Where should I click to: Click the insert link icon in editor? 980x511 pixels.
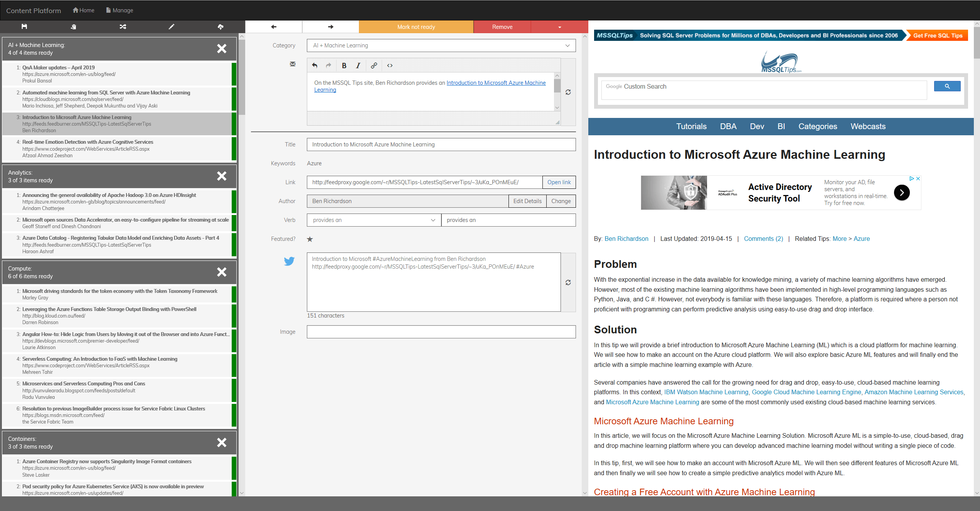point(374,66)
